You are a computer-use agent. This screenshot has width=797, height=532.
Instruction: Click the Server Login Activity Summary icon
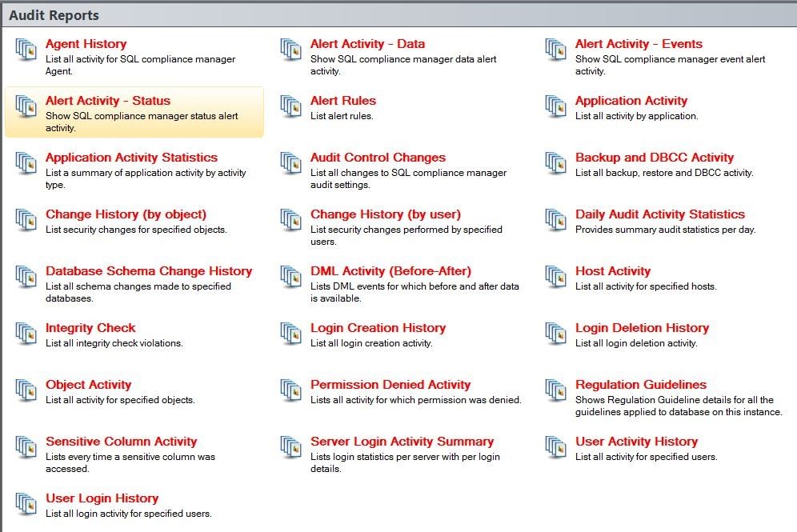pos(290,448)
